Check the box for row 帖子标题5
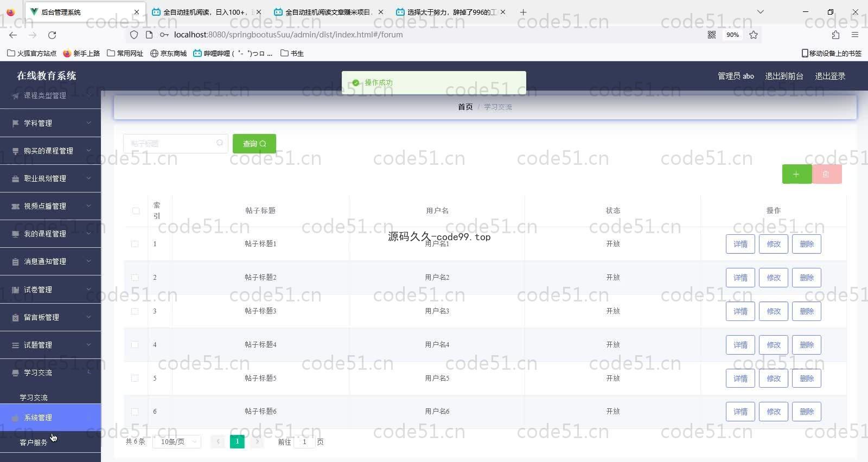868x462 pixels. click(135, 378)
